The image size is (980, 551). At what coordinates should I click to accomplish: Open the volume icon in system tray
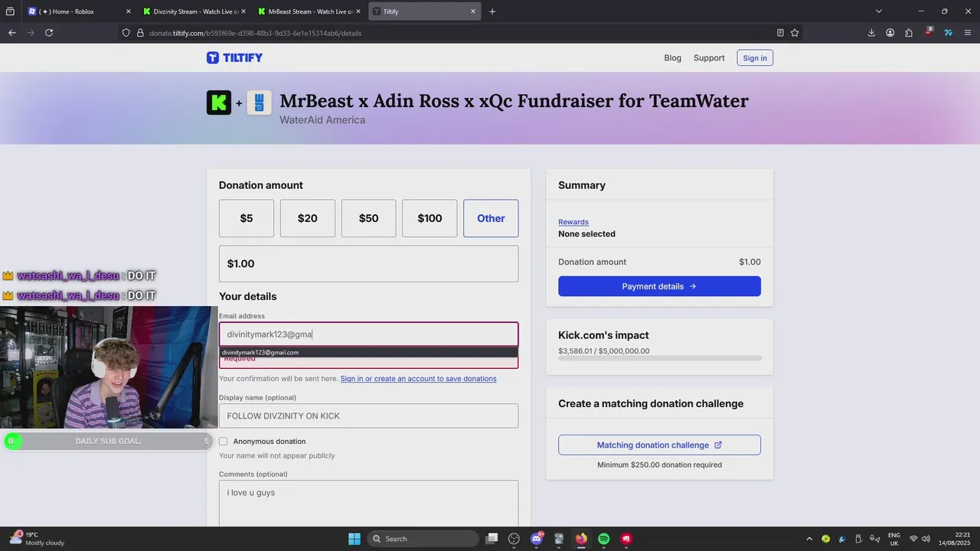click(x=926, y=539)
